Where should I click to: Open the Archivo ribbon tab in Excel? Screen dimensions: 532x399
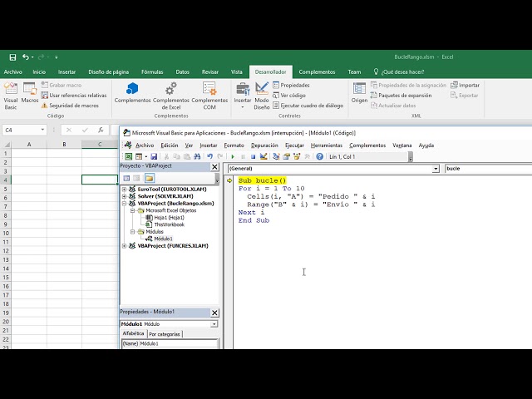point(13,72)
